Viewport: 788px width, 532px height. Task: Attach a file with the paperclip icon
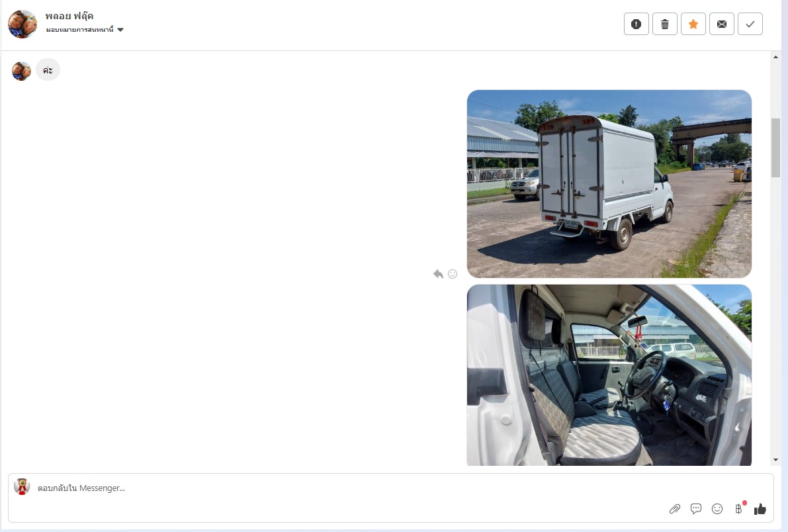tap(674, 509)
